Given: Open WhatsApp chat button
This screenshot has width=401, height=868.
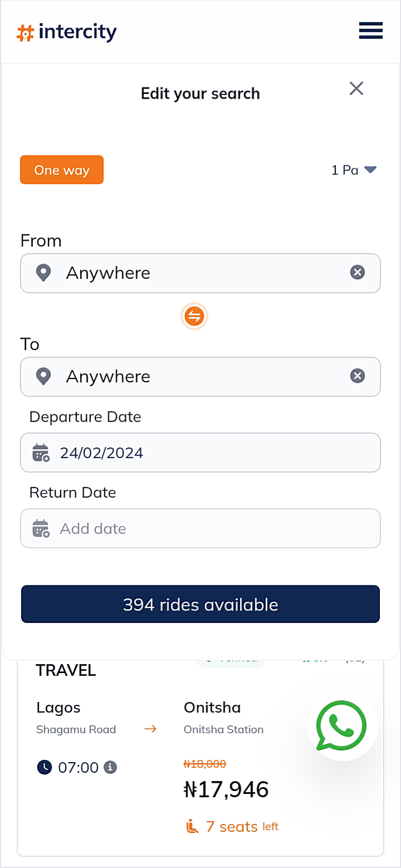Looking at the screenshot, I should click(342, 725).
